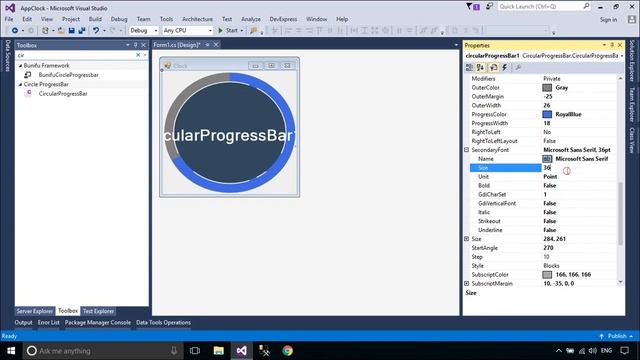
Task: Open the Solution Explorer side tab
Action: pos(632,60)
